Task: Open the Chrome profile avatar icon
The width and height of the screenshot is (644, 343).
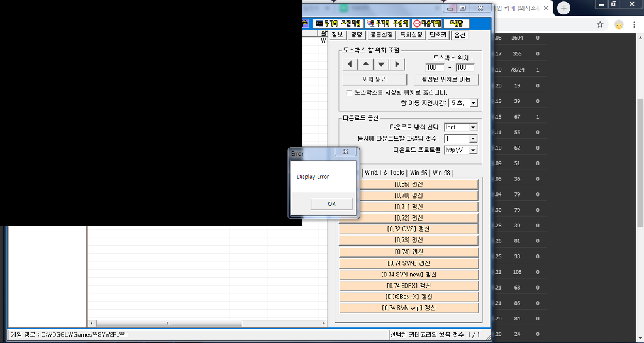Action: pyautogui.click(x=619, y=24)
